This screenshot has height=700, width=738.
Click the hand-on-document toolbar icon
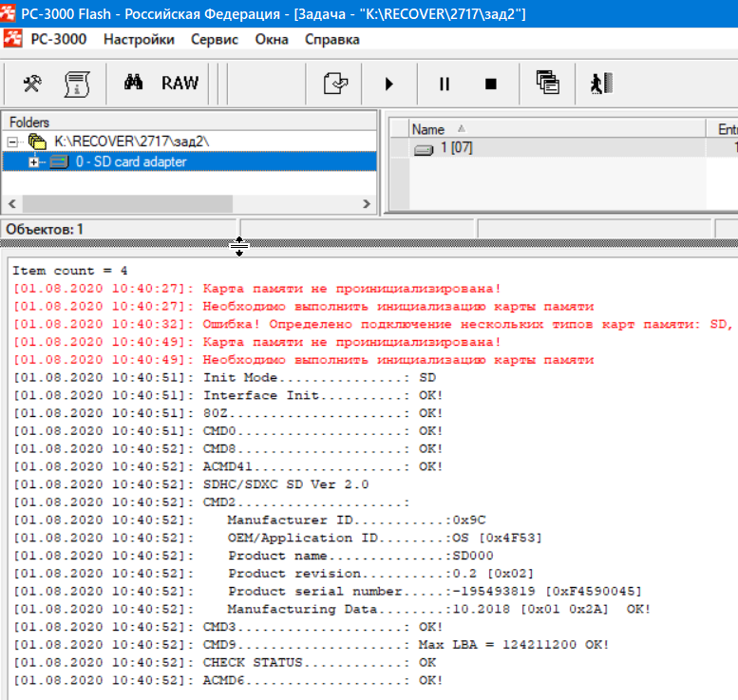point(336,84)
